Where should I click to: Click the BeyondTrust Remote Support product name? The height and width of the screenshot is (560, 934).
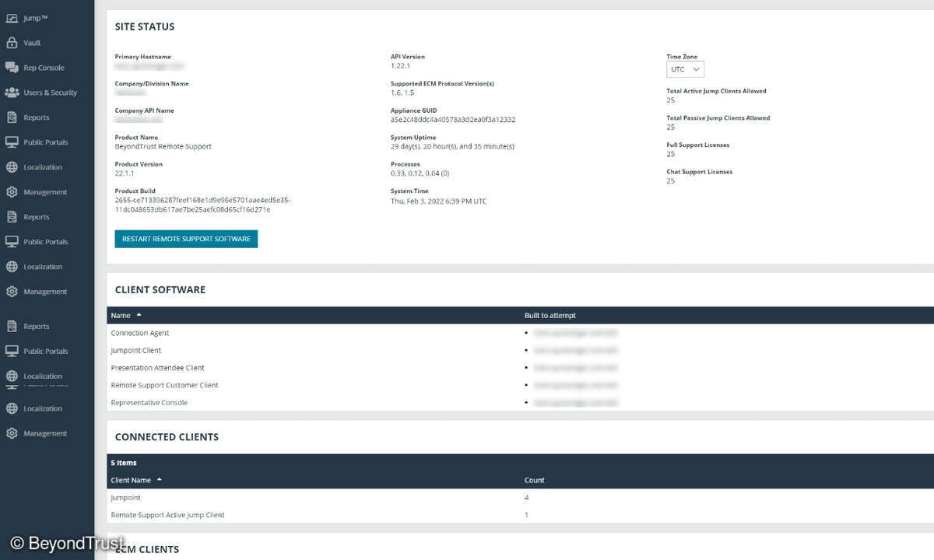163,146
